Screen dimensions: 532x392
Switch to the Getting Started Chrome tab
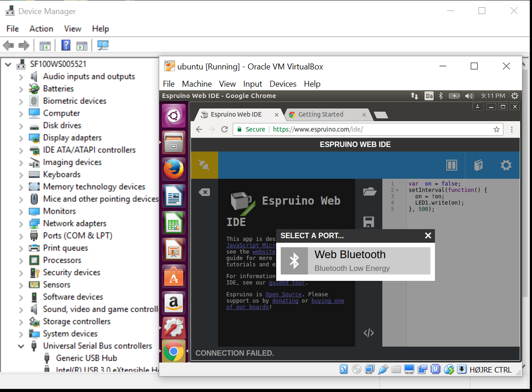(x=327, y=114)
